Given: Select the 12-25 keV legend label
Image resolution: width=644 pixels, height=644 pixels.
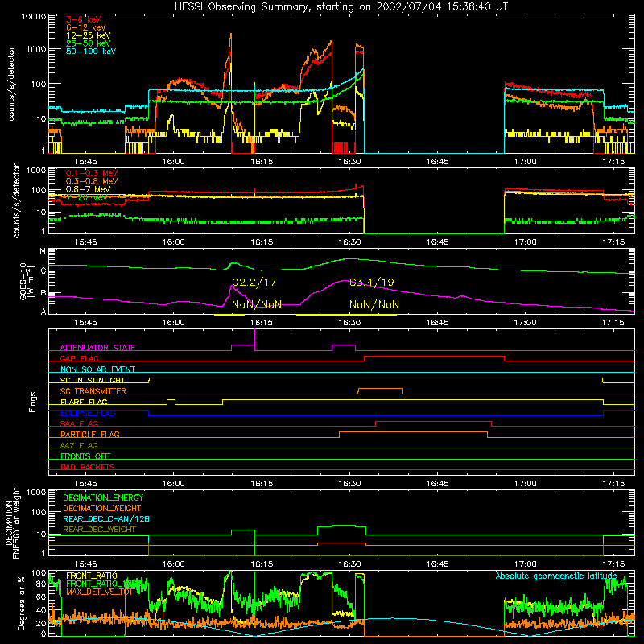Looking at the screenshot, I should [89, 35].
